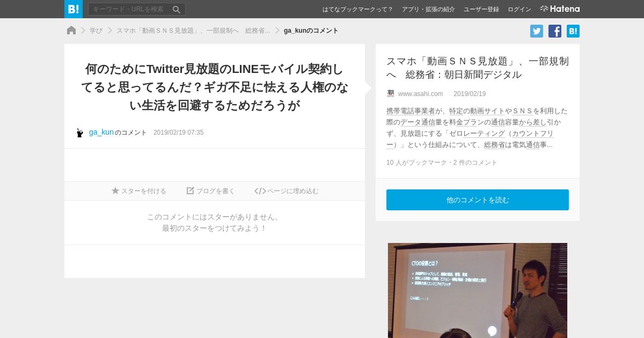Go to home via breadcrumb house icon
Image resolution: width=644 pixels, height=338 pixels.
click(71, 31)
